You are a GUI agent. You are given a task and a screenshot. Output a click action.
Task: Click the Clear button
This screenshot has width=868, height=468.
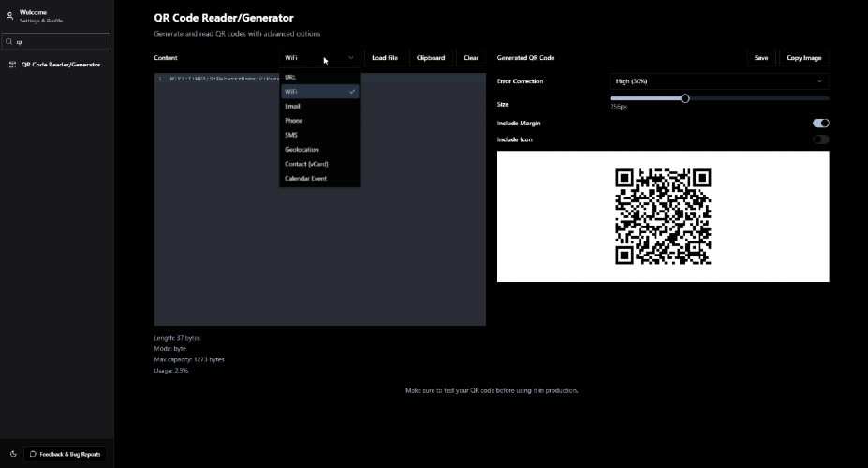tap(471, 57)
